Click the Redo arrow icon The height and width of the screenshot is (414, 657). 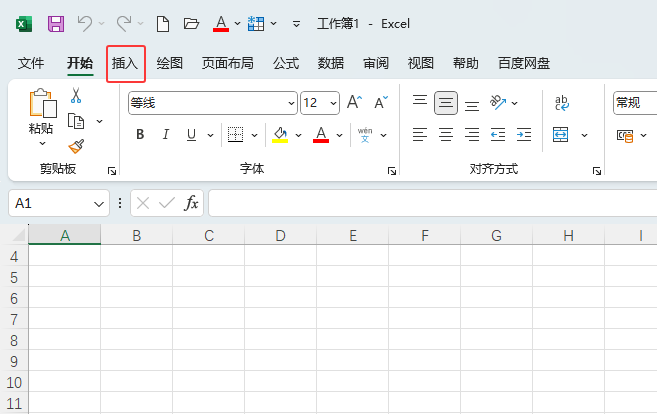[x=124, y=23]
